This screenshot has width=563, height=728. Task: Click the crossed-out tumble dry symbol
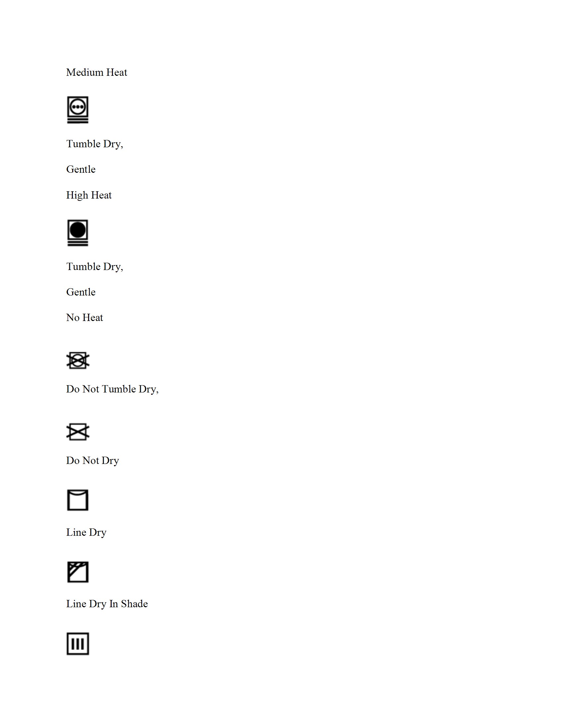pos(78,360)
